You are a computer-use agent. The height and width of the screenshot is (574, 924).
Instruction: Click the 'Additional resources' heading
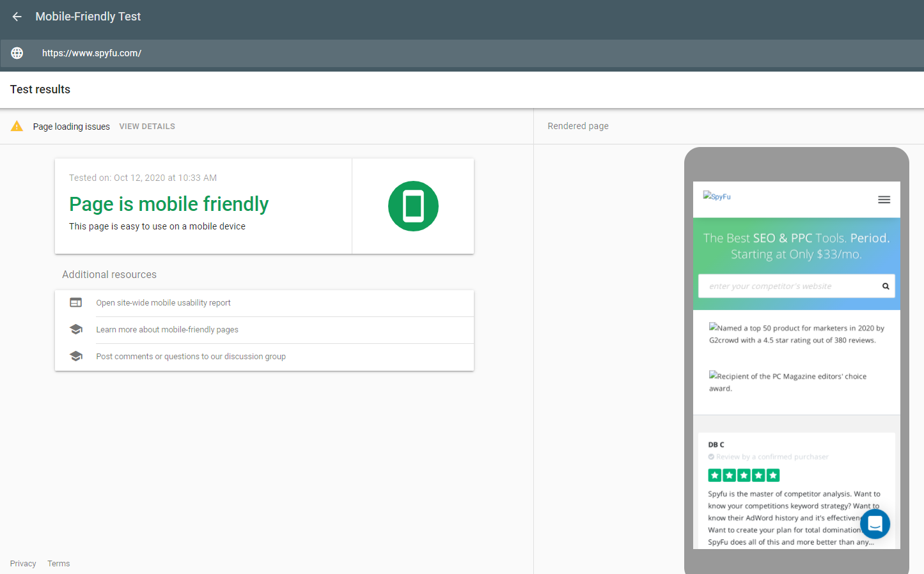pyautogui.click(x=109, y=274)
